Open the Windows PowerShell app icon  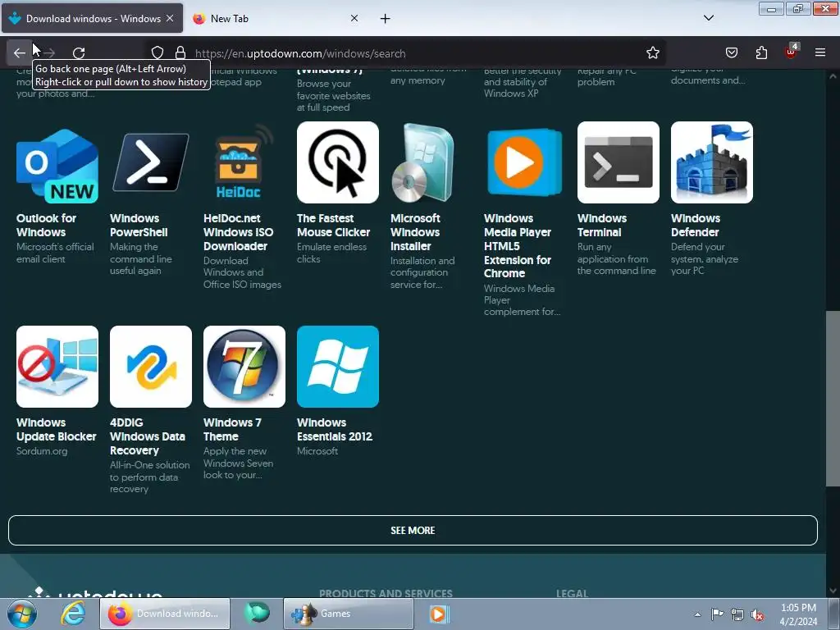(151, 162)
